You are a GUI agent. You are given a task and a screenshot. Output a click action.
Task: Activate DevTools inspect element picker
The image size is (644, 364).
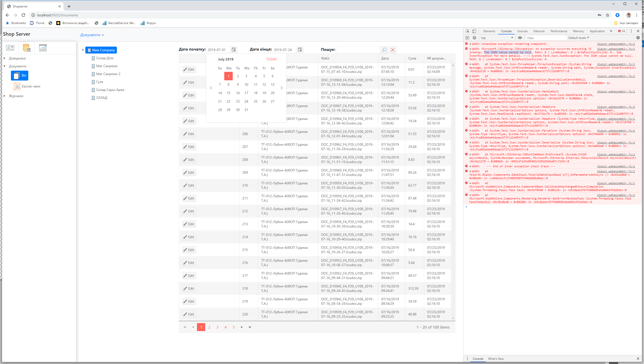pos(467,31)
